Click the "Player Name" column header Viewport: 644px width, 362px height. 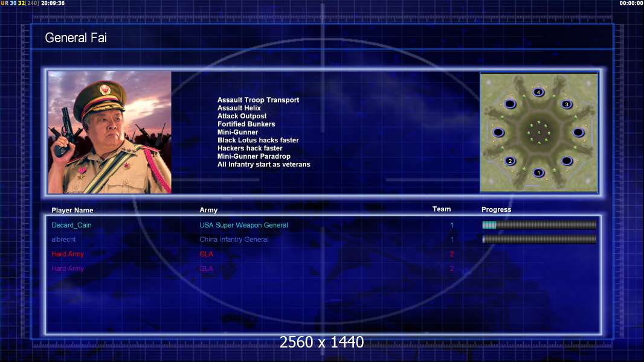(x=72, y=211)
